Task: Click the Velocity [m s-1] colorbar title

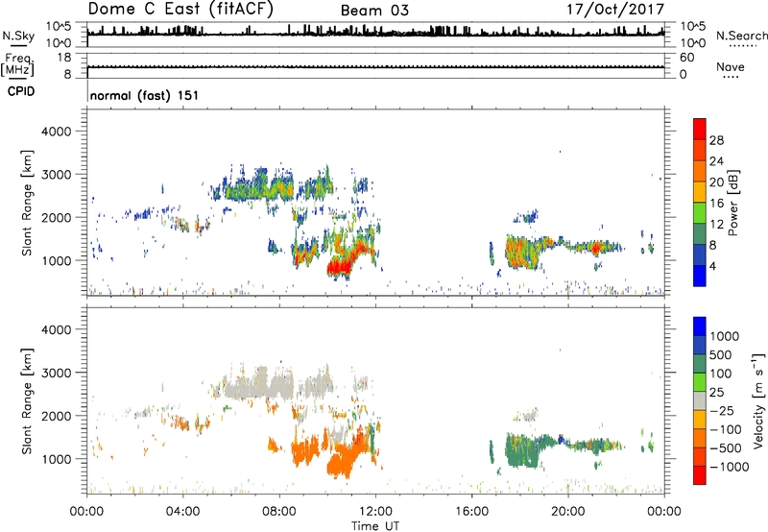Action: click(x=758, y=400)
